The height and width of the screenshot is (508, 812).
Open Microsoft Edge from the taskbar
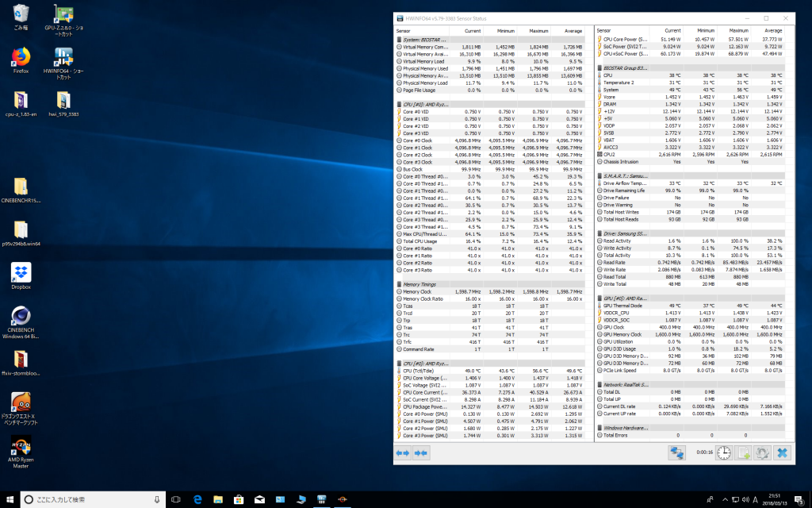click(x=199, y=499)
